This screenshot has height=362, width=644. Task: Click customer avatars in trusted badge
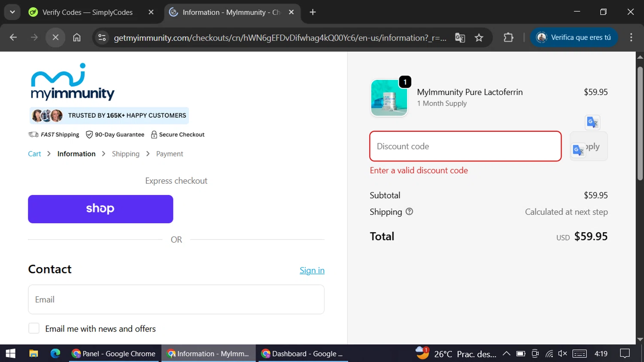[x=47, y=116]
